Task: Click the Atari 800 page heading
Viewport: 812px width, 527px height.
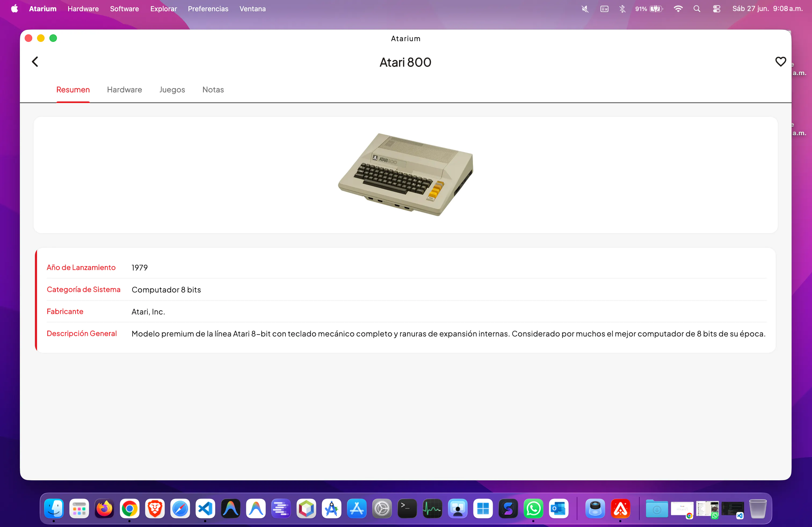Action: tap(405, 62)
